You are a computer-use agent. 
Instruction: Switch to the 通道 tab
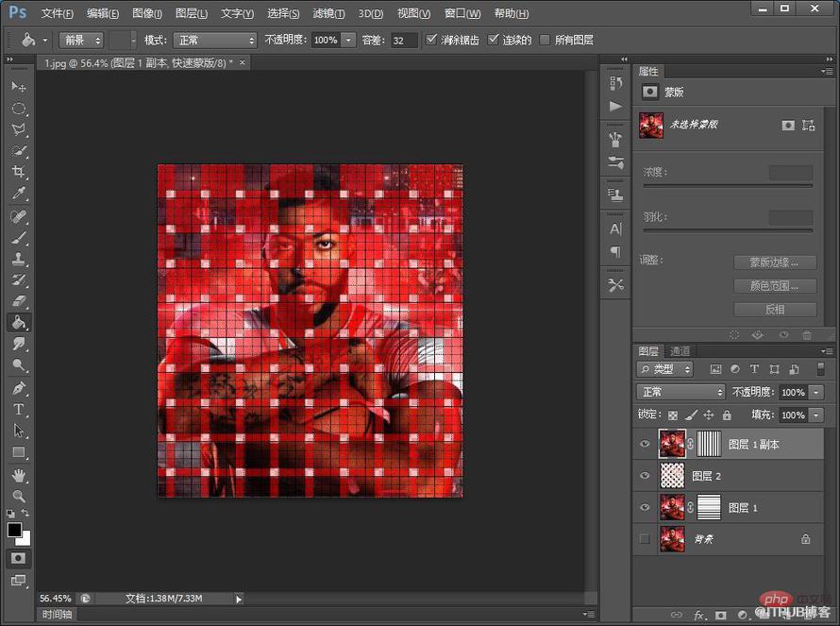(x=680, y=351)
